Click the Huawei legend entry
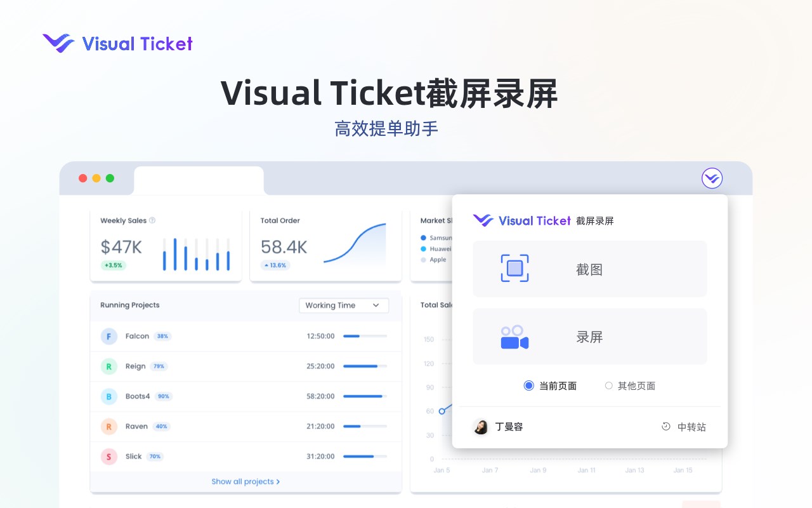This screenshot has width=812, height=508. point(436,249)
